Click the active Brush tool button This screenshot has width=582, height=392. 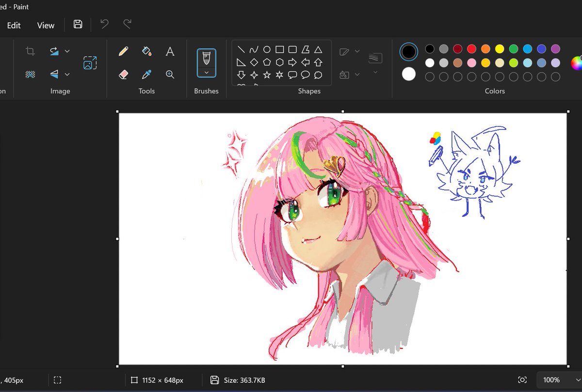pyautogui.click(x=207, y=59)
